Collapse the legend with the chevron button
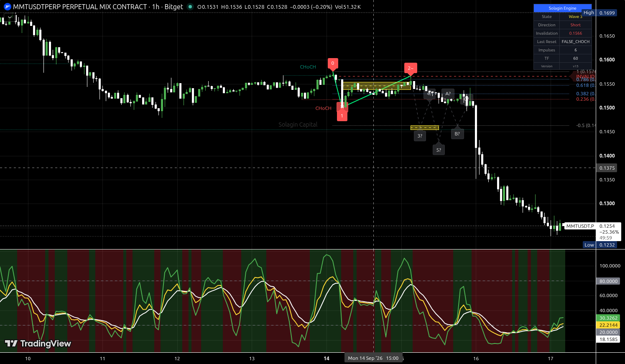This screenshot has height=364, width=625. coord(9,17)
